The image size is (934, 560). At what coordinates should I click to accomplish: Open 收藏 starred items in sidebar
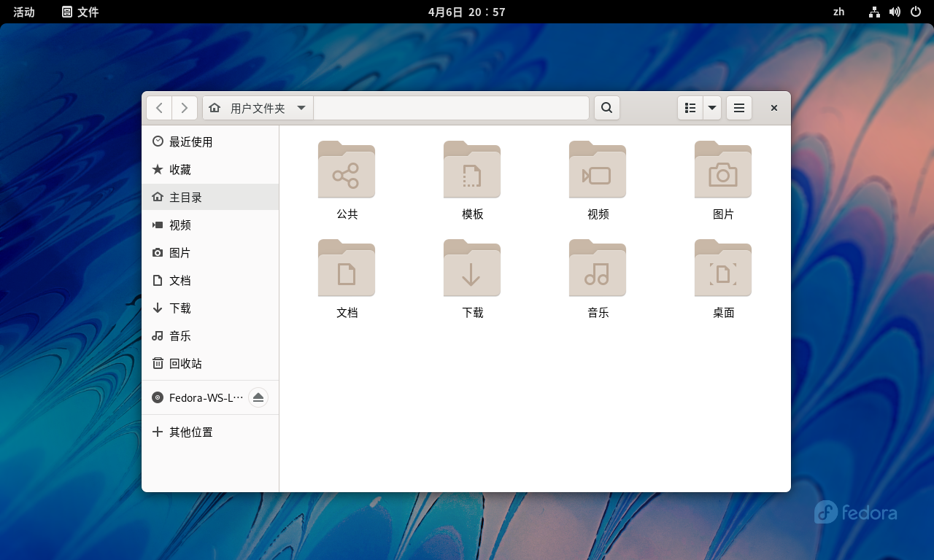(210, 169)
